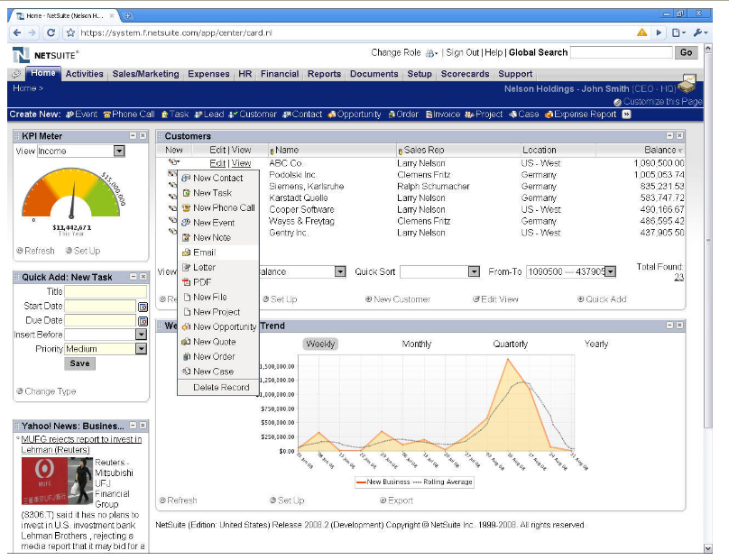729x560 pixels.
Task: Choose Delete Record in the context menu
Action: point(218,387)
